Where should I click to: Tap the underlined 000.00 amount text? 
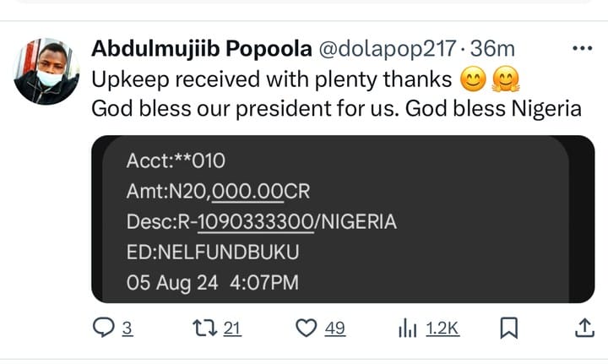pyautogui.click(x=247, y=192)
